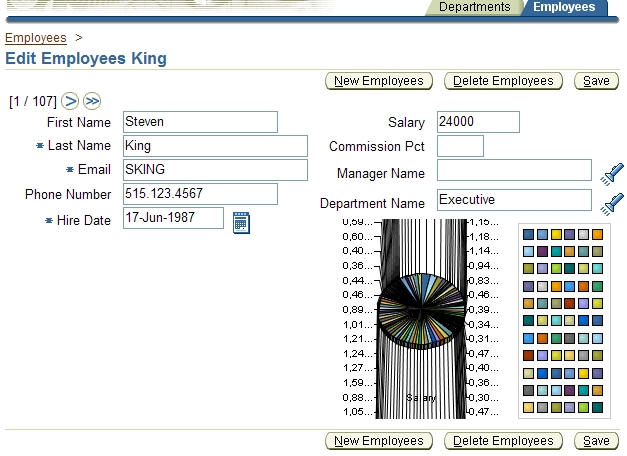Click the bottom New Employees button
This screenshot has width=627, height=456.
pos(379,441)
